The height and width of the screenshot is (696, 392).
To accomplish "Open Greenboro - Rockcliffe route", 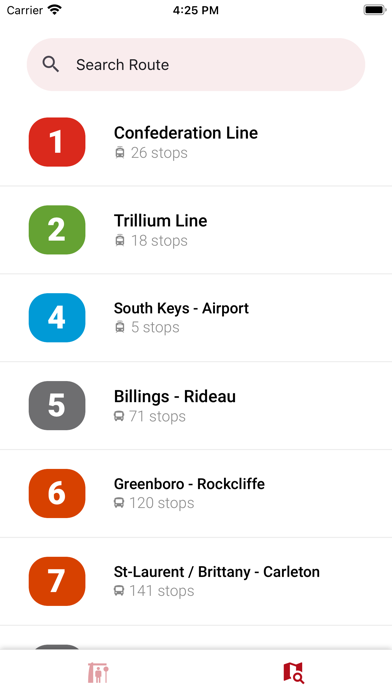I will coord(196,494).
